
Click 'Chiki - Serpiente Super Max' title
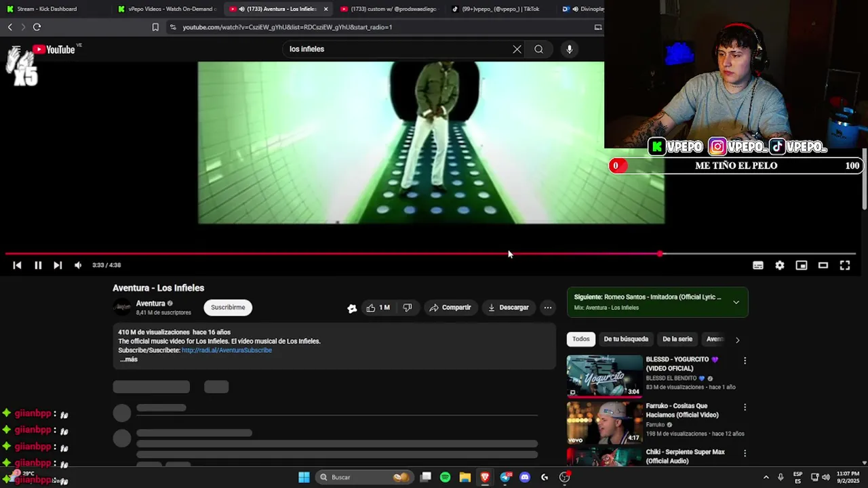tap(686, 457)
